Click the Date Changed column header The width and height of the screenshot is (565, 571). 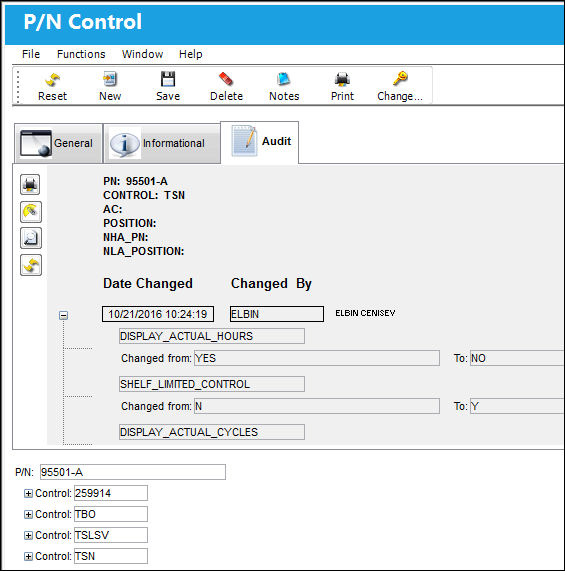click(x=148, y=283)
